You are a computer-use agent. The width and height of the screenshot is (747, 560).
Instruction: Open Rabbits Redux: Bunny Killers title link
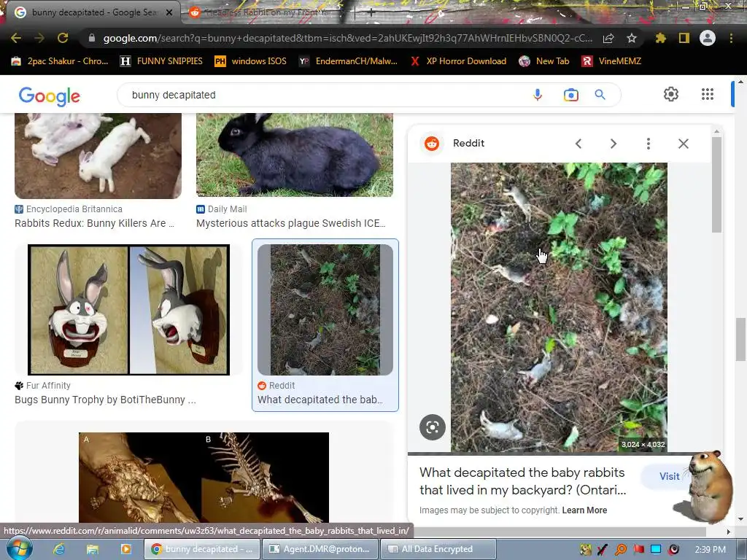[x=94, y=223]
